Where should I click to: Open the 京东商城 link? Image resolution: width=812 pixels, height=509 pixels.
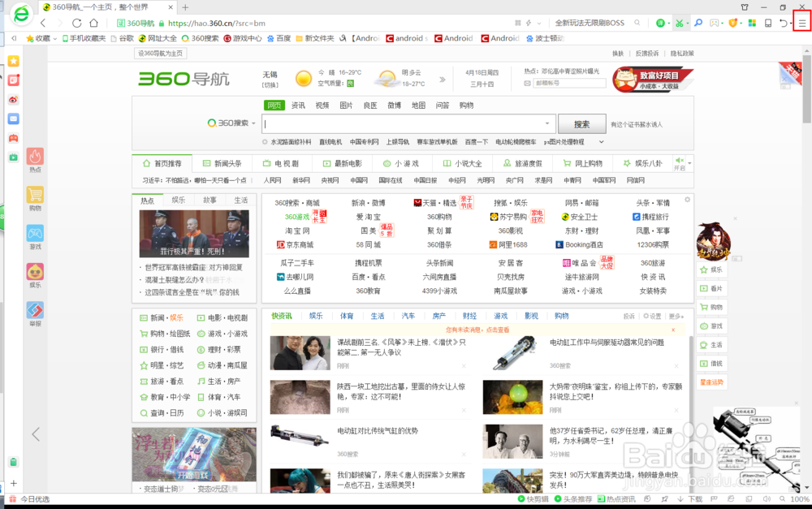(x=296, y=245)
